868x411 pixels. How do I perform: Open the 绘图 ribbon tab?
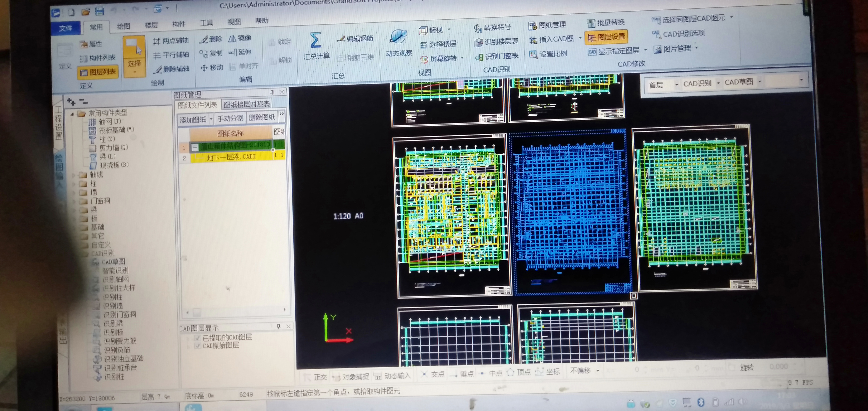(123, 26)
